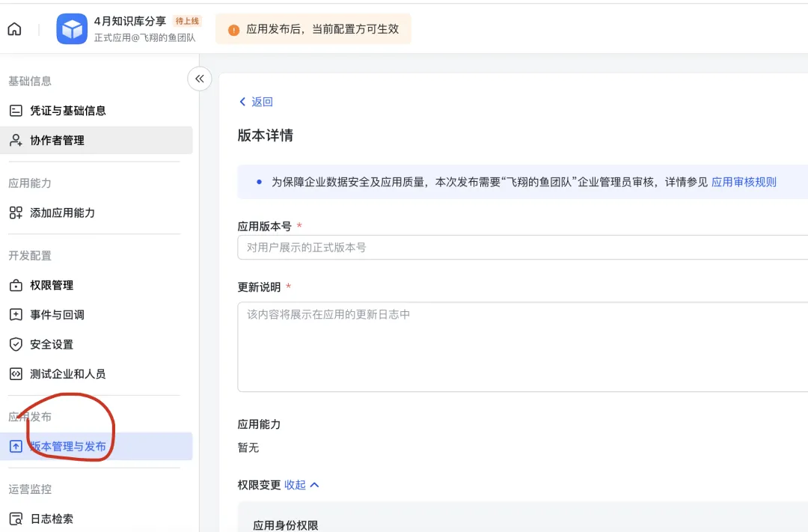The width and height of the screenshot is (808, 532).
Task: Click the home icon in top bar
Action: coord(14,29)
